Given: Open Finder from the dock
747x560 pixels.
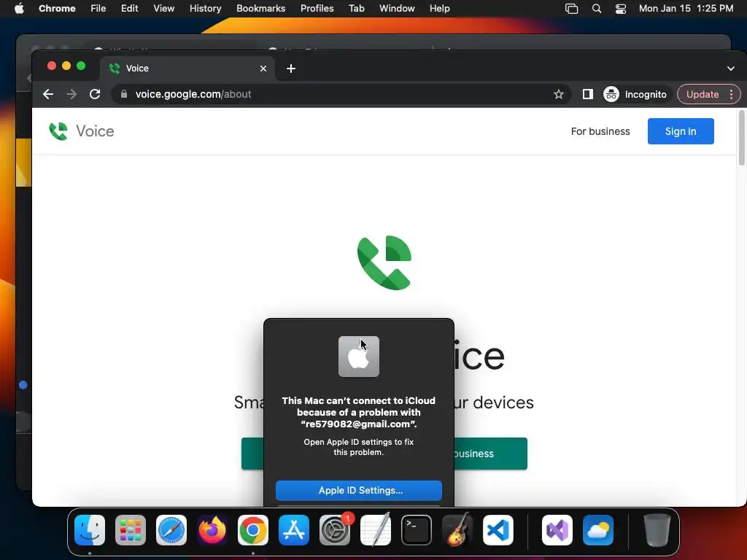Looking at the screenshot, I should coord(90,530).
